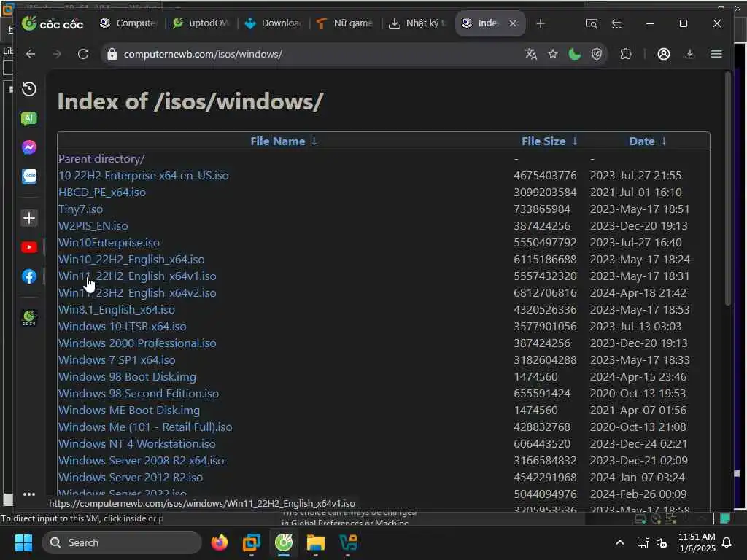
Task: Click date 2024-Apr-18 21:42
Action: click(638, 293)
